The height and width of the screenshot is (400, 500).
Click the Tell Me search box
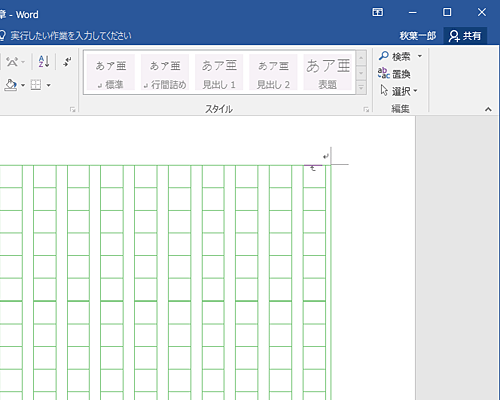[x=66, y=36]
